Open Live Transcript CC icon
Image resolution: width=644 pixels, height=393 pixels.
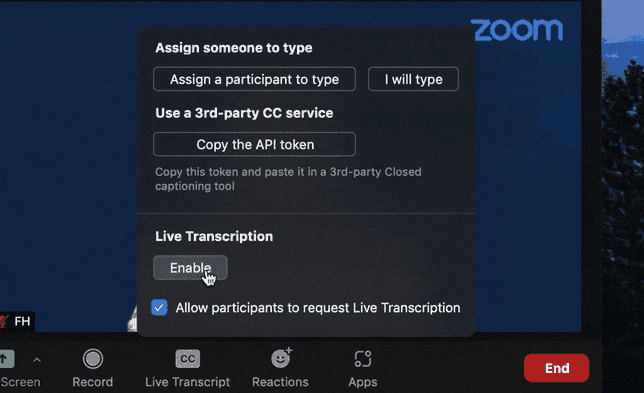pos(188,359)
